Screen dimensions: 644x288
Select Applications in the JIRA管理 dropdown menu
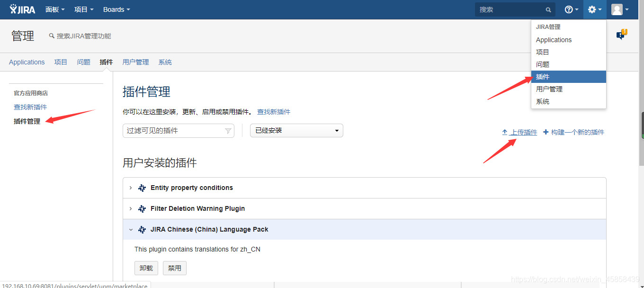(569, 40)
